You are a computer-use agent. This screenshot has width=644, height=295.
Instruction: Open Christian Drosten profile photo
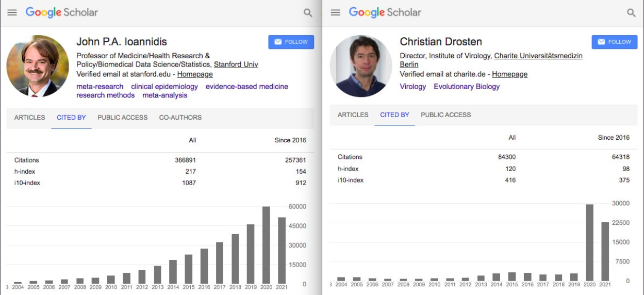[x=361, y=66]
